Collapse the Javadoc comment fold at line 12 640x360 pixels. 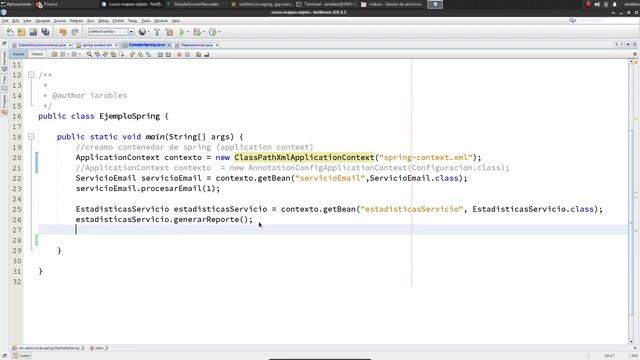click(31, 75)
